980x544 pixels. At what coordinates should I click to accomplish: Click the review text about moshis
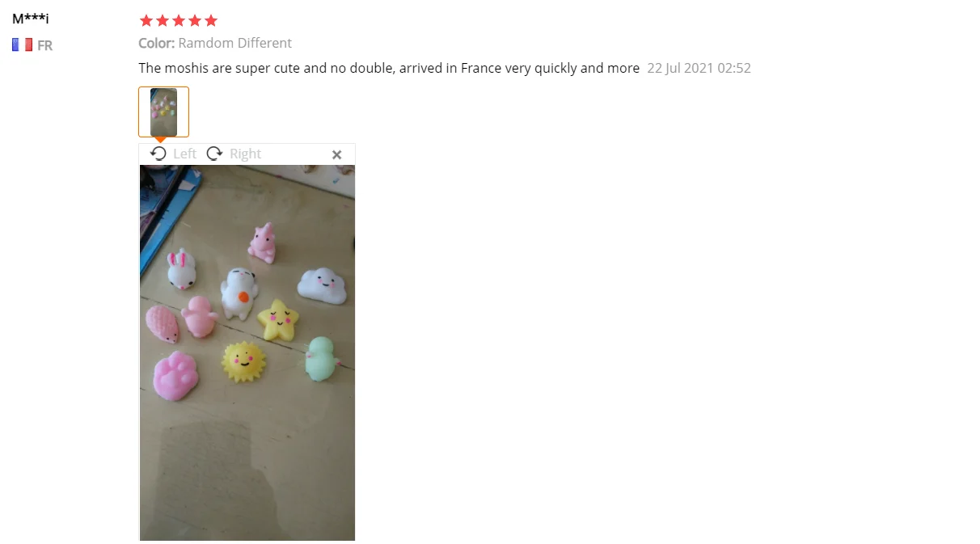[x=389, y=68]
